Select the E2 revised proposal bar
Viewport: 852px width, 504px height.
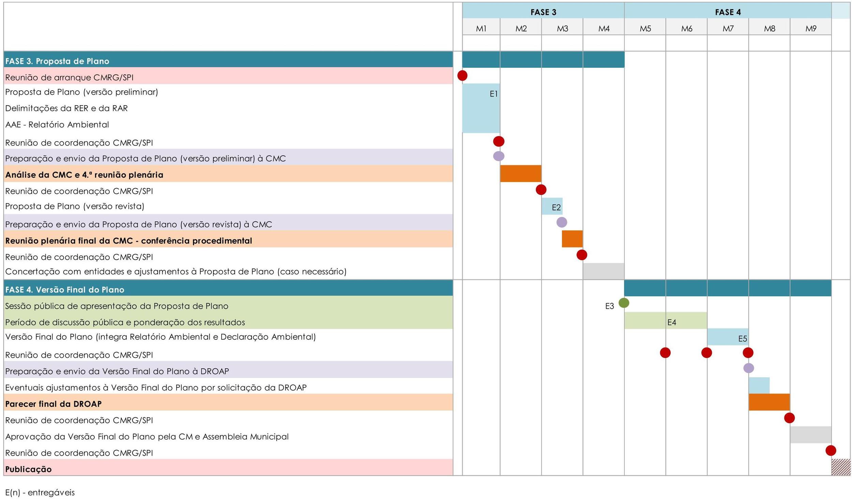(552, 206)
